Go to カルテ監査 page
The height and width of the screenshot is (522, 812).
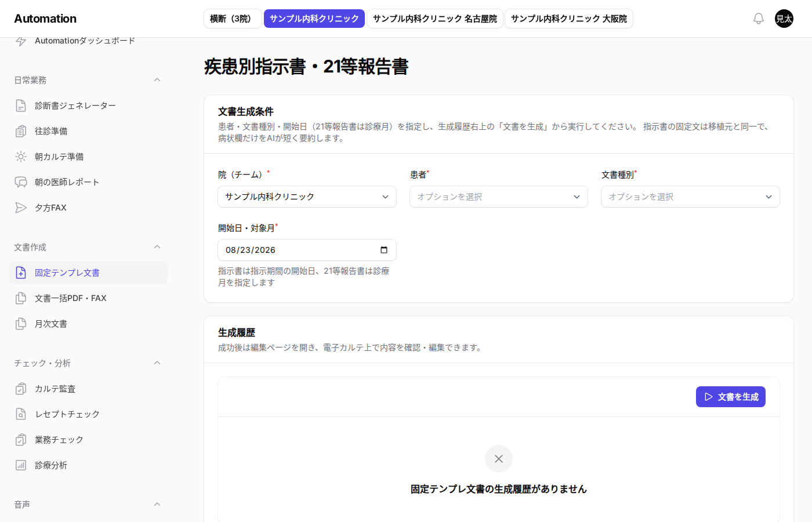[88, 389]
